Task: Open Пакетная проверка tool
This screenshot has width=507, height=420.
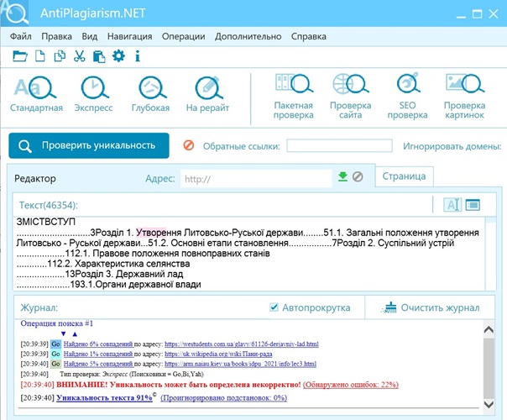Action: [294, 97]
